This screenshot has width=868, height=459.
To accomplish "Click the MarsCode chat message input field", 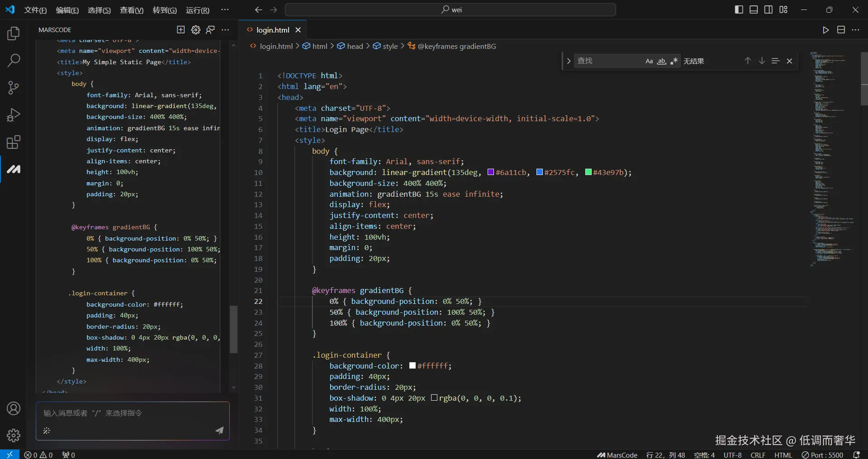I will pyautogui.click(x=132, y=413).
